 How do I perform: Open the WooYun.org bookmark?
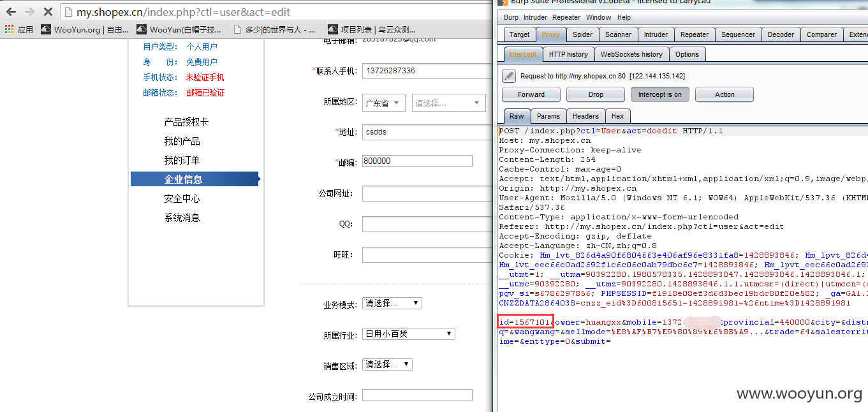(x=84, y=29)
